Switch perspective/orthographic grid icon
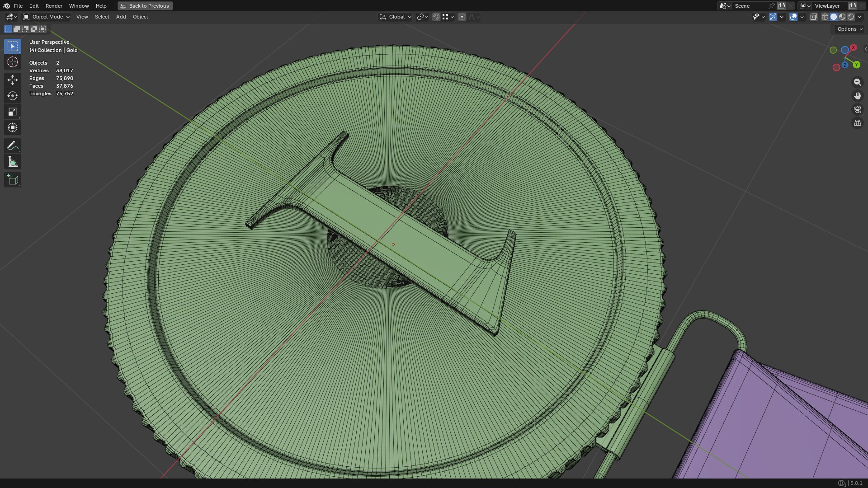Screen dimensions: 868x488 point(857,123)
